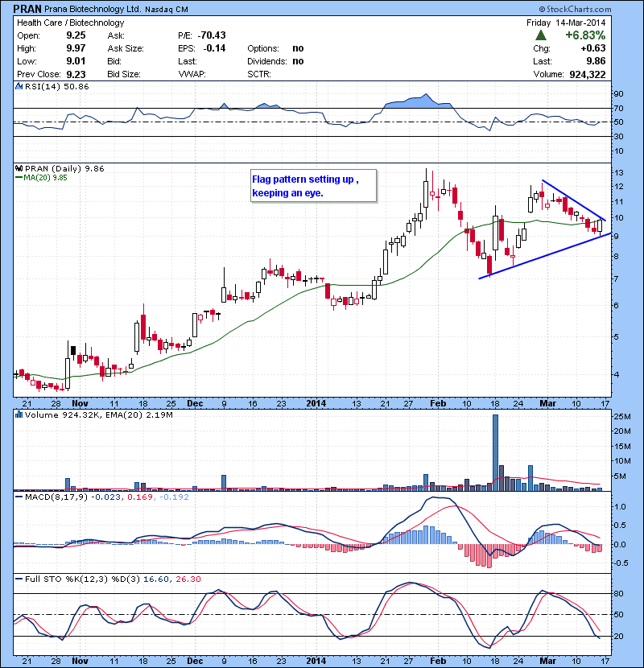Click the tallest volume spike bar on Feb 18
The width and height of the screenshot is (644, 668).
(495, 452)
